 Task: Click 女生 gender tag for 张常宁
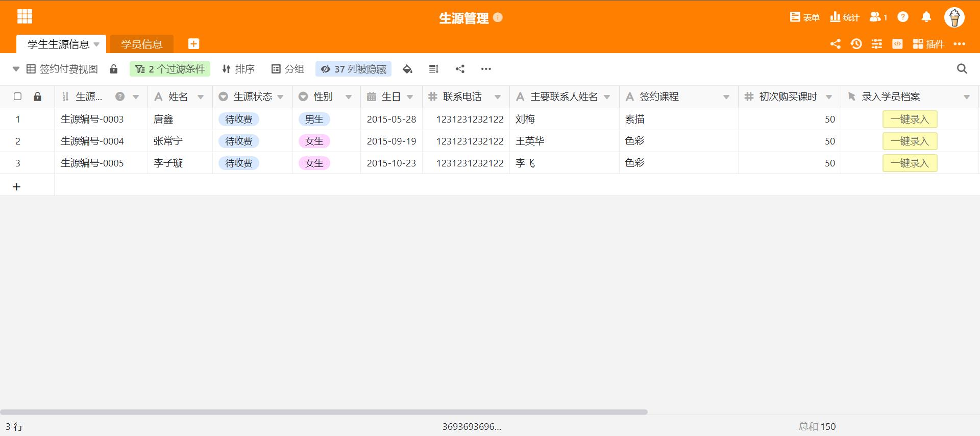pyautogui.click(x=314, y=141)
